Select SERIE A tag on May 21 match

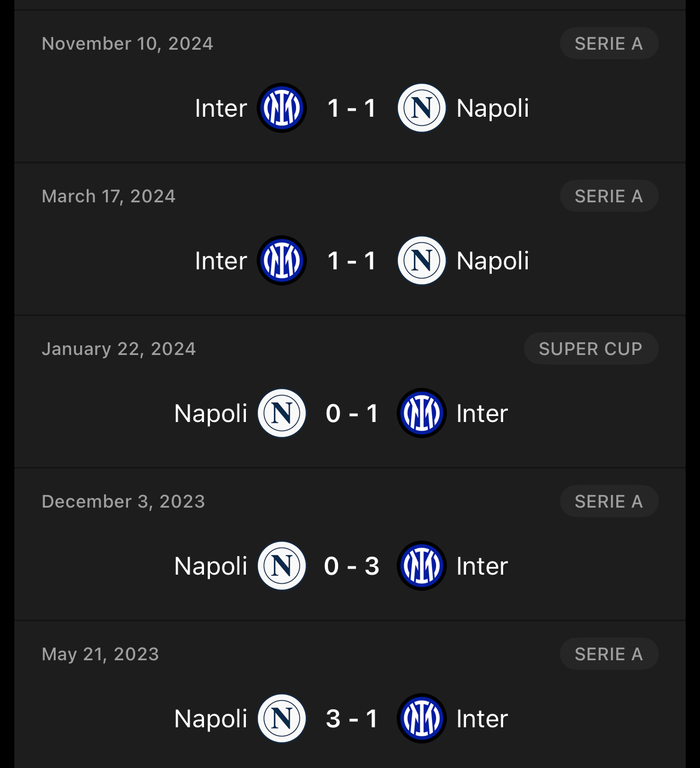tap(609, 654)
